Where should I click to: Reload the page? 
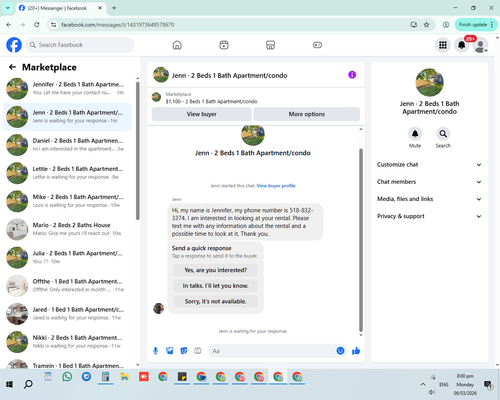(37, 25)
